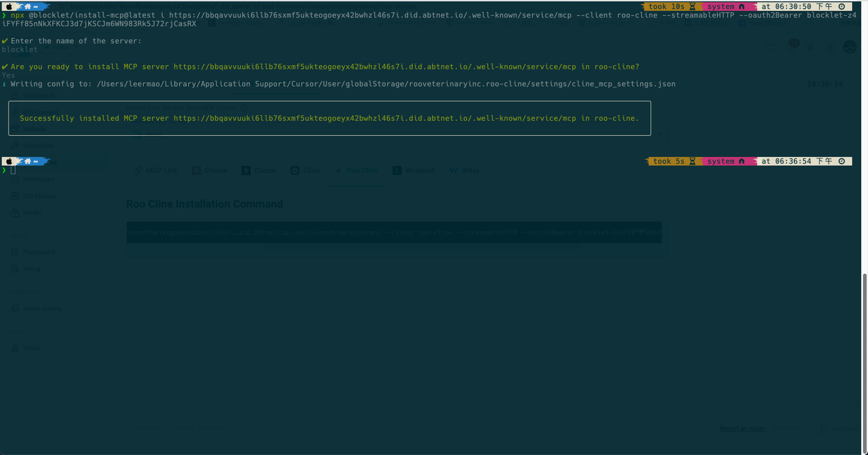The image size is (868, 455).
Task: Click info icon beside 'Access your blocklet'
Action: pos(244,108)
